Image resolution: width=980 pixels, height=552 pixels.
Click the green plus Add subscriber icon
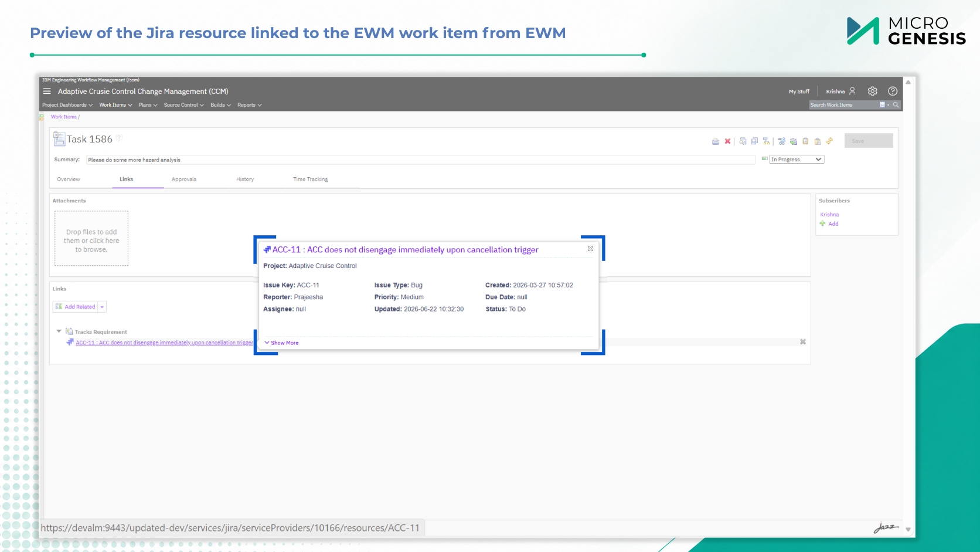coord(823,223)
